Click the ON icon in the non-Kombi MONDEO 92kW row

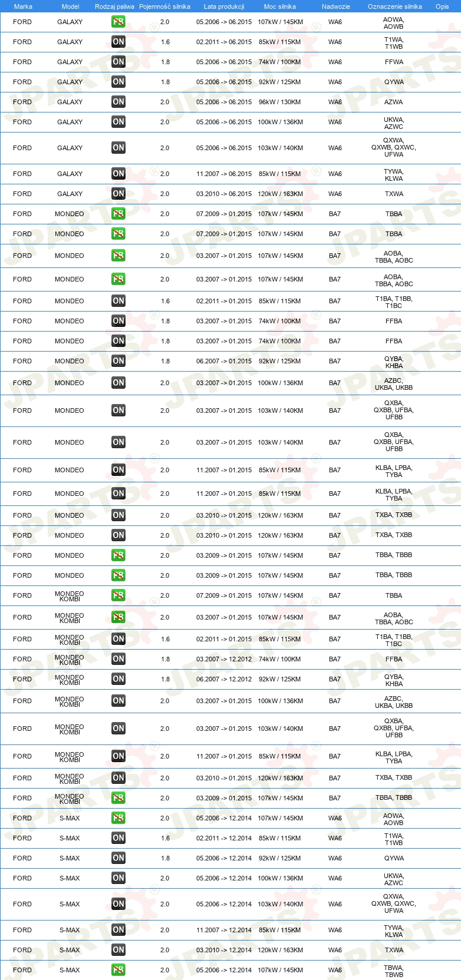click(x=118, y=361)
